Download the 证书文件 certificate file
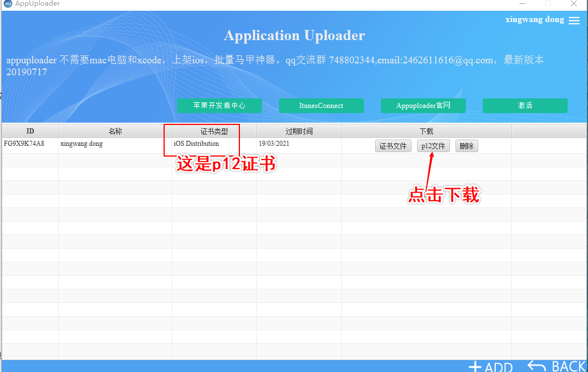This screenshot has height=372, width=588. [393, 146]
